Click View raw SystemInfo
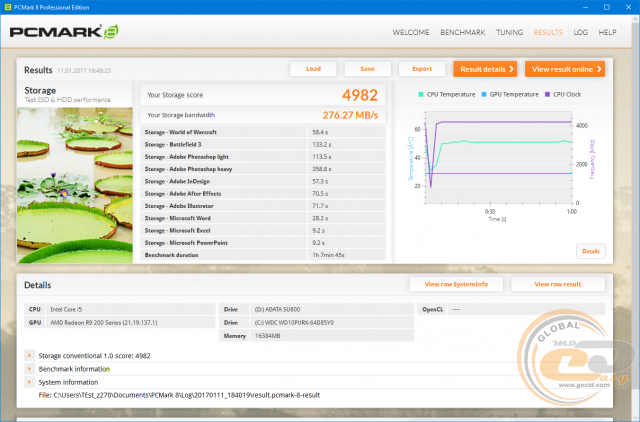This screenshot has height=422, width=640. (456, 284)
